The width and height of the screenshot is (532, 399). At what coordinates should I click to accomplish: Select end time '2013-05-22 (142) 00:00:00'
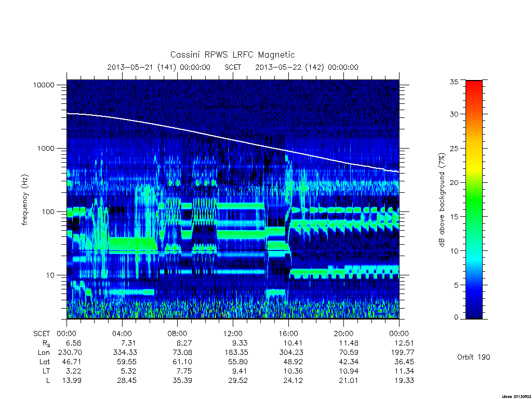[307, 67]
